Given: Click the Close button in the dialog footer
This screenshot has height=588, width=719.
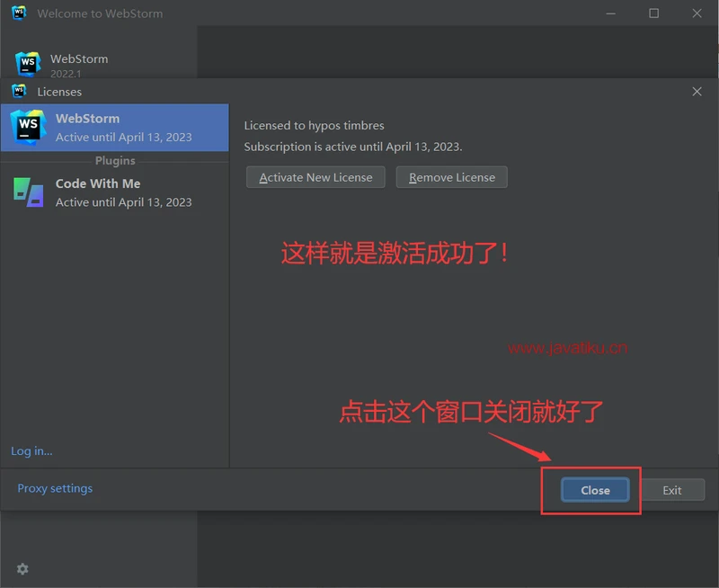Looking at the screenshot, I should [x=595, y=490].
